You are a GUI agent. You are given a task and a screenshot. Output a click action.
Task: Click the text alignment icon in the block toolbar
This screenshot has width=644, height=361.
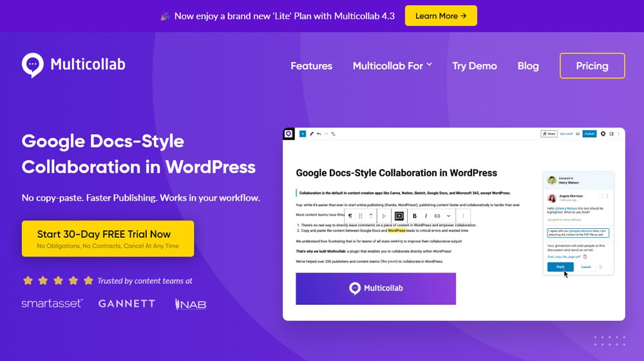[x=384, y=216]
